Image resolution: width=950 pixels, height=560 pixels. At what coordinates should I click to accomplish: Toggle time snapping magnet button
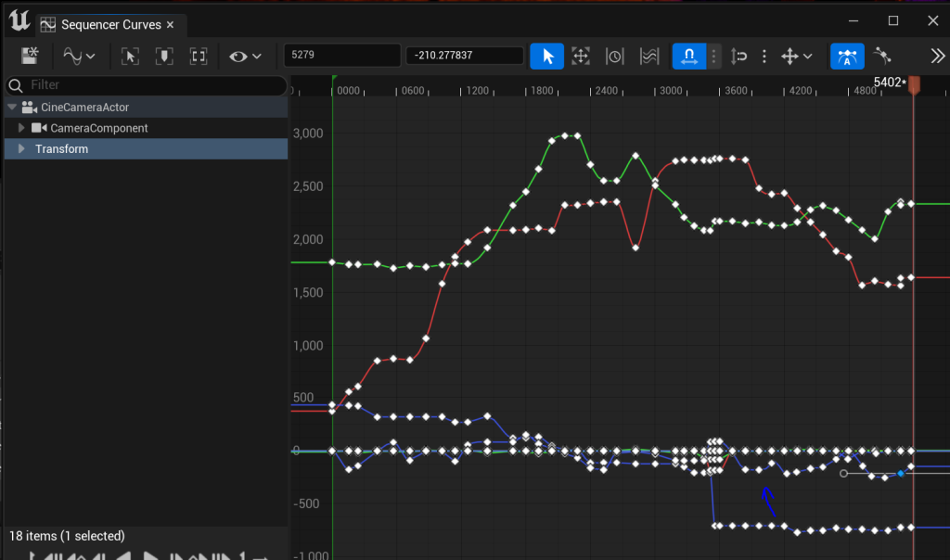click(688, 56)
